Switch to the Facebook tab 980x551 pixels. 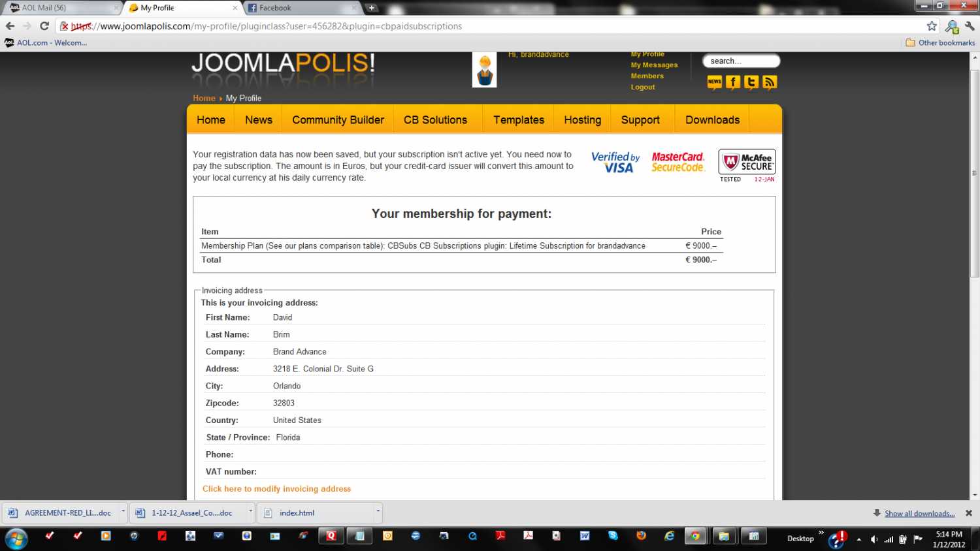(x=301, y=8)
